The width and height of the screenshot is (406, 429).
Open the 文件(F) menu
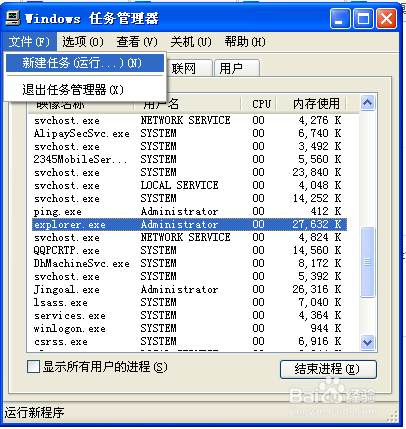pos(29,42)
